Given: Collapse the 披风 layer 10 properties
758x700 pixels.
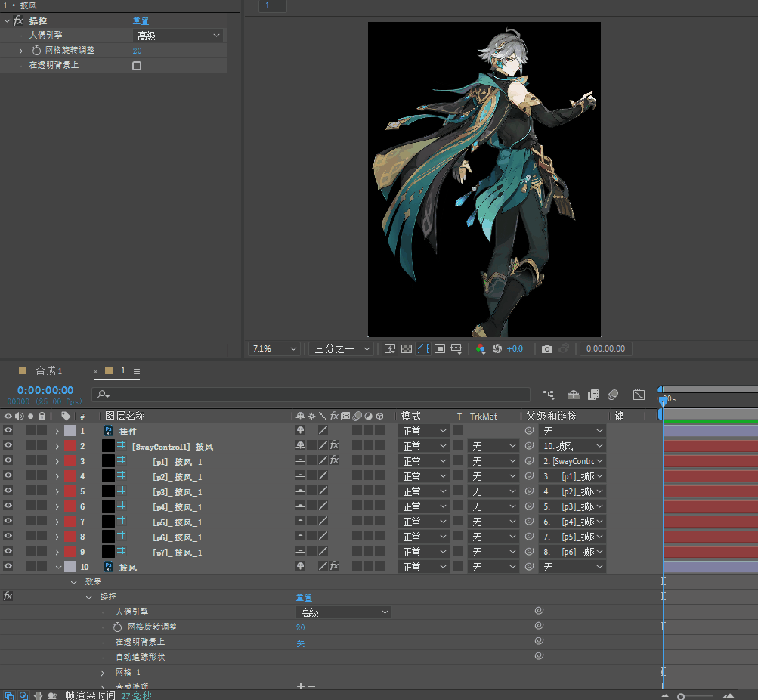Looking at the screenshot, I should click(x=58, y=567).
